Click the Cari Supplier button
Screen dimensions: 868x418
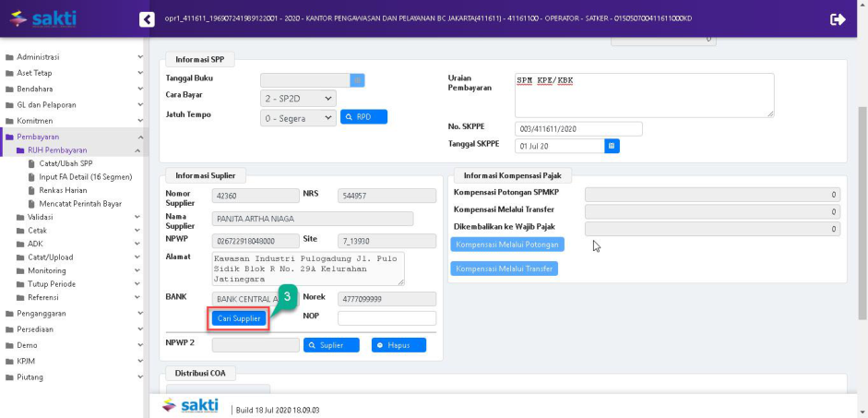tap(239, 318)
